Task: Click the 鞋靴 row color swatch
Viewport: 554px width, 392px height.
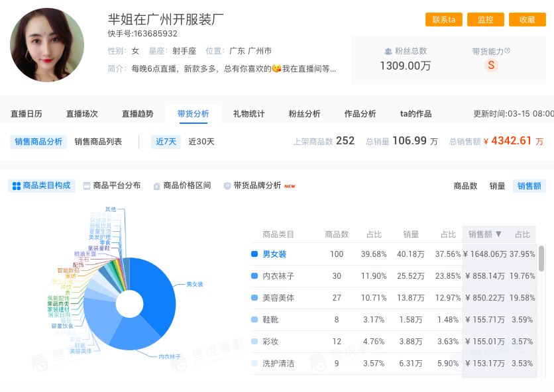Action: click(254, 320)
